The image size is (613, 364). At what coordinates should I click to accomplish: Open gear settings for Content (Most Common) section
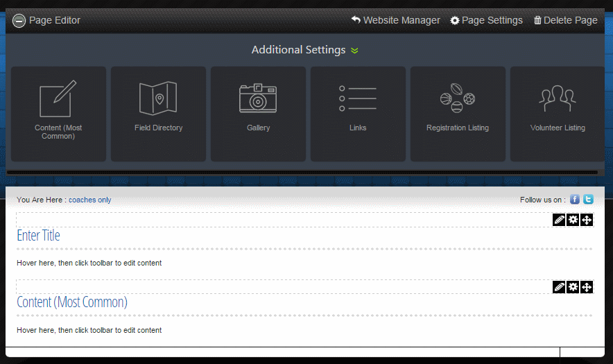(573, 287)
